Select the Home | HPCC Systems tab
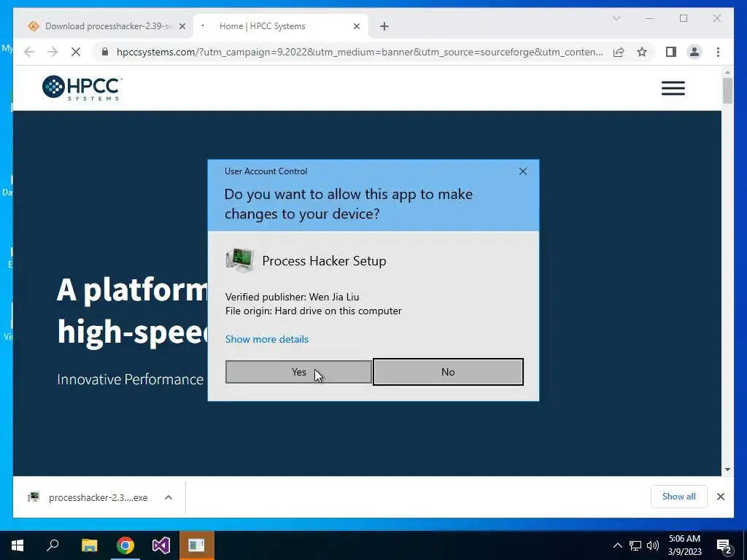 tap(281, 26)
